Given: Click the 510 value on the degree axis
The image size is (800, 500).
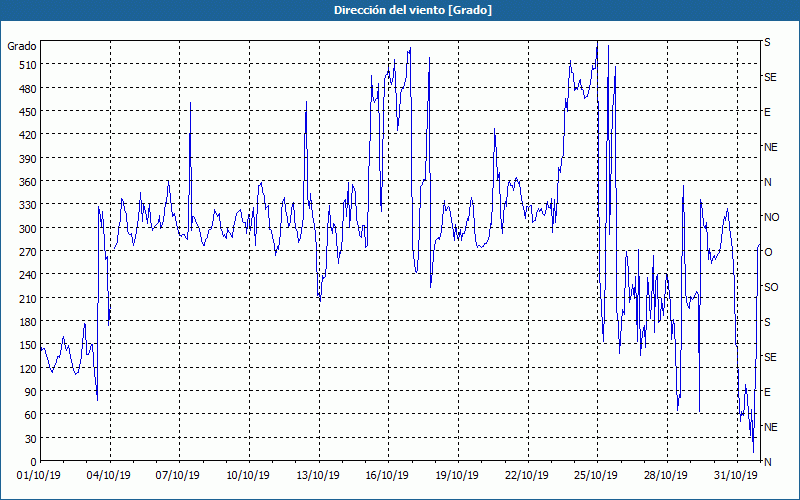Looking at the screenshot, I should click(27, 65).
